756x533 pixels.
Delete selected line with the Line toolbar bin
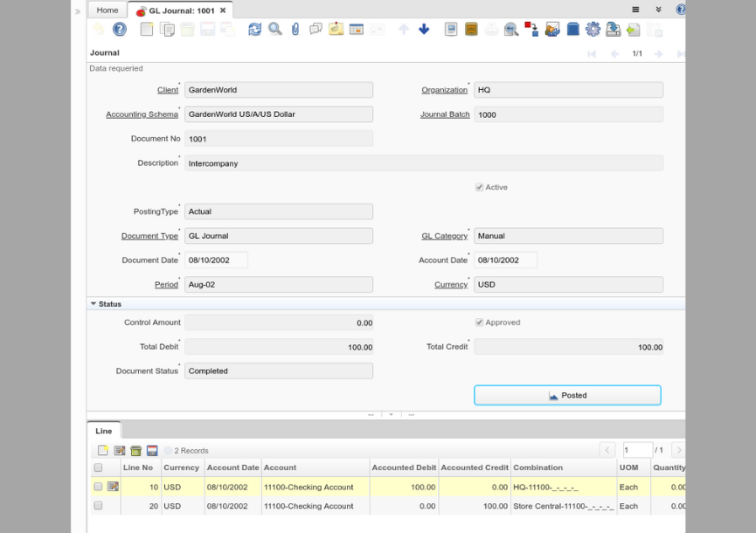[x=136, y=451]
